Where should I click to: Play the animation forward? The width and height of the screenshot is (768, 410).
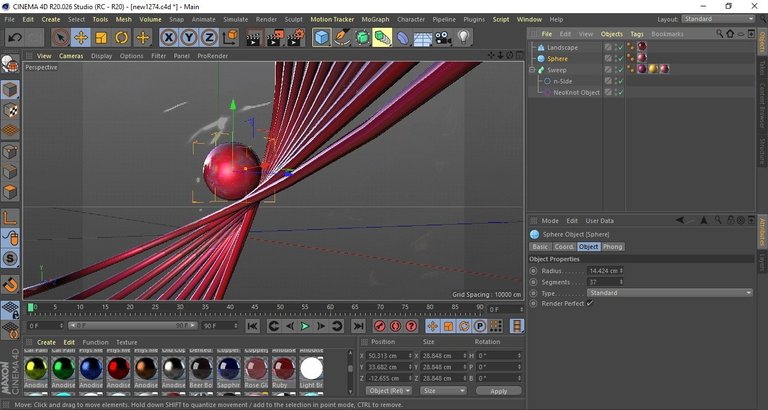305,326
